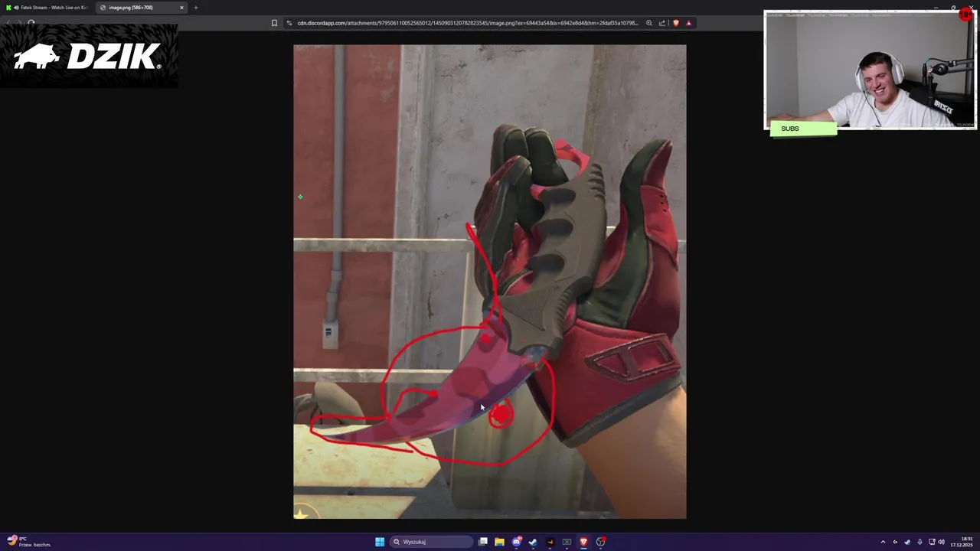Click the green SUBS label
Viewport: 980px width, 551px height.
point(803,129)
